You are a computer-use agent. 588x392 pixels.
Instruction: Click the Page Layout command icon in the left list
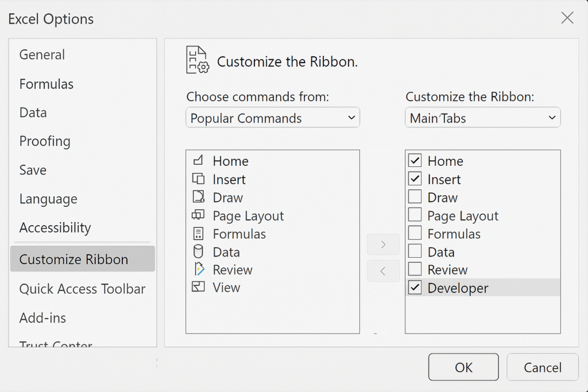click(x=198, y=215)
